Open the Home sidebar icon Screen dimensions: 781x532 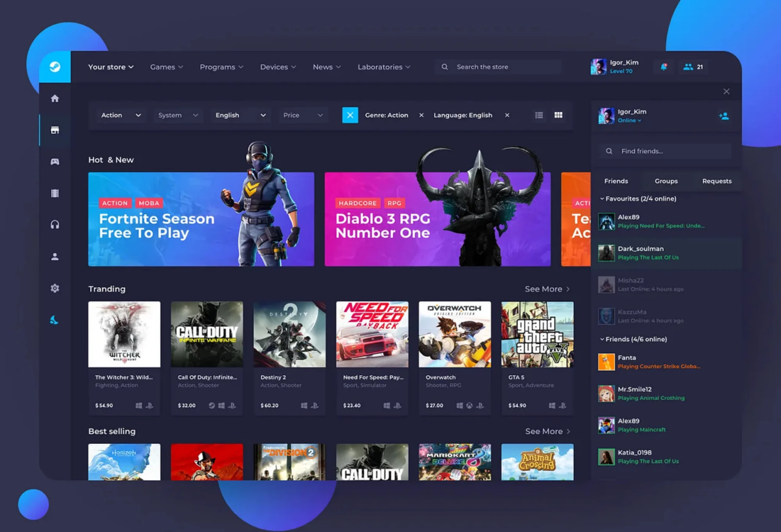55,98
